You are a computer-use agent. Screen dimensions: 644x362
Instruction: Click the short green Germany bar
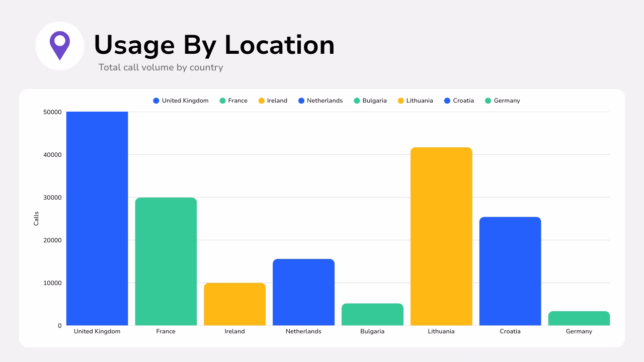[x=579, y=318]
